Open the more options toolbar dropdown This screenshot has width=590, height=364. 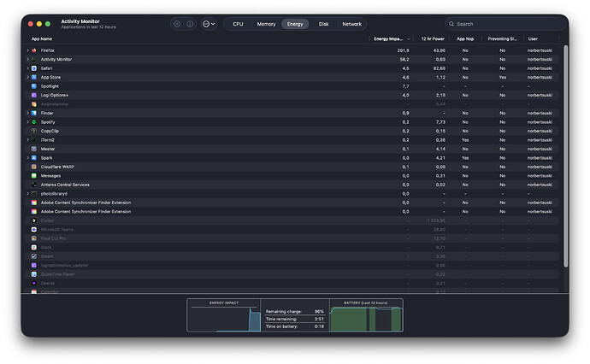tap(209, 24)
